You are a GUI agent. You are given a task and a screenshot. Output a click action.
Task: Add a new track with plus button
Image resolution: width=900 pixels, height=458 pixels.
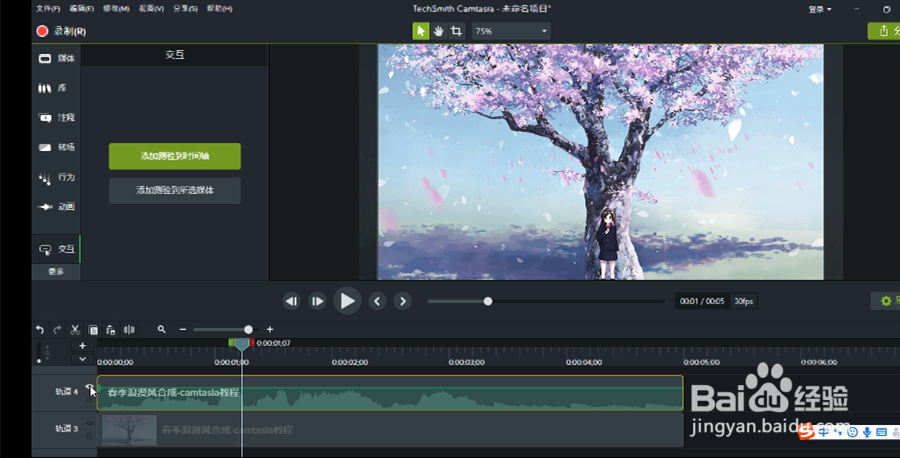pyautogui.click(x=82, y=346)
